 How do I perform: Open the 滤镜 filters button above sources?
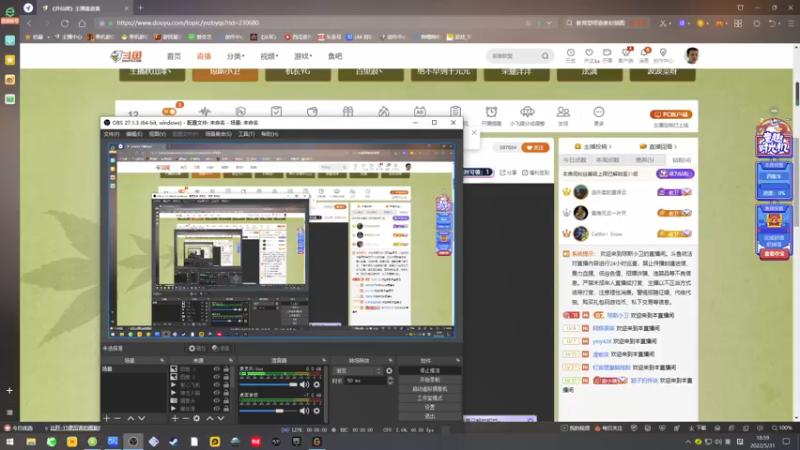tap(221, 348)
